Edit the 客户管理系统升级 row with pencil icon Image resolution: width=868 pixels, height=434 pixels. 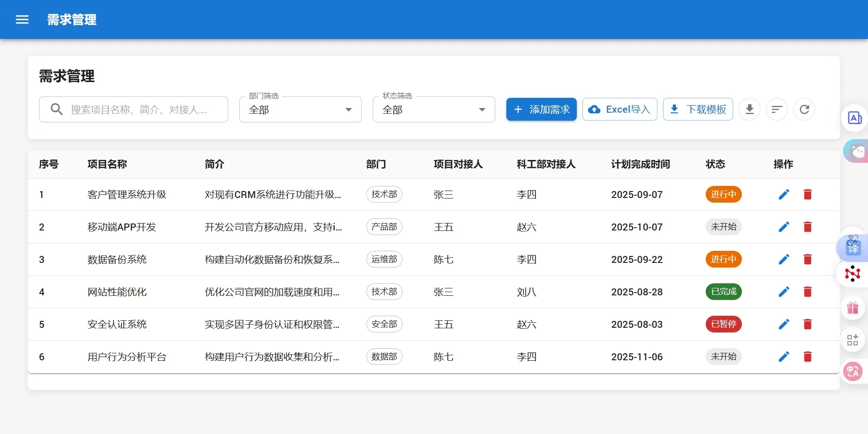tap(784, 195)
